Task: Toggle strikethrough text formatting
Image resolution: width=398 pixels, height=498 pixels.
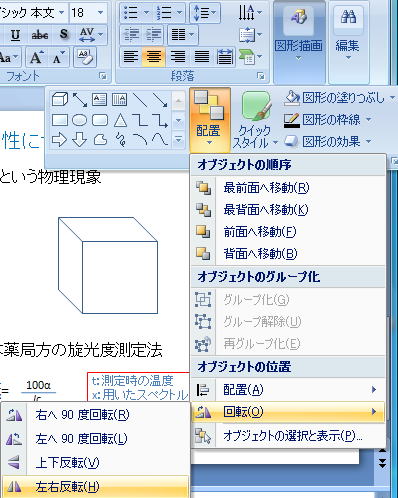Action: 40,35
